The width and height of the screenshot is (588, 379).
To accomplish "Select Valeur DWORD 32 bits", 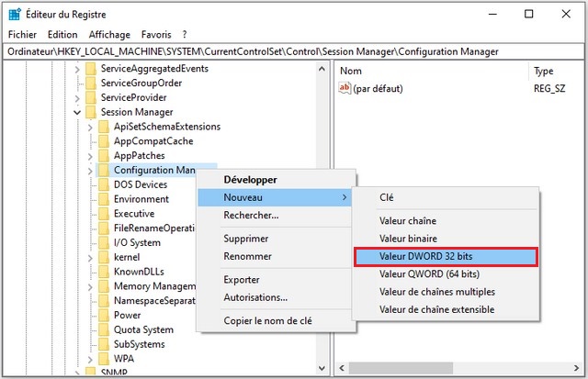I will click(x=446, y=257).
